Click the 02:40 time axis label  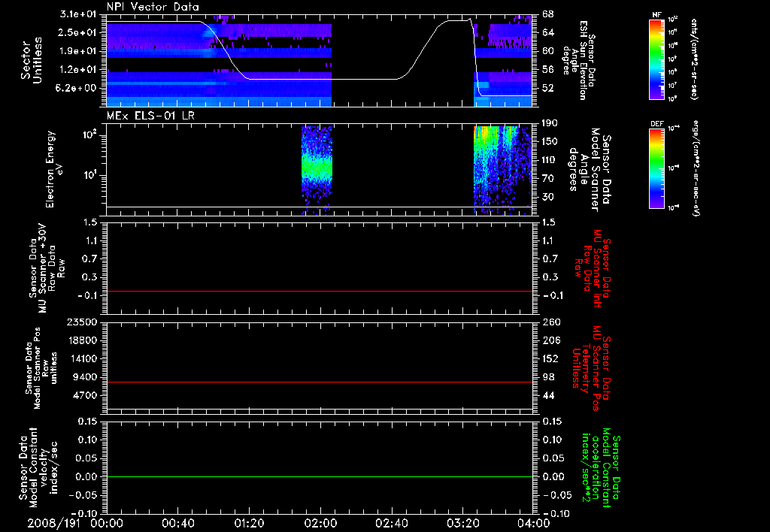(391, 523)
